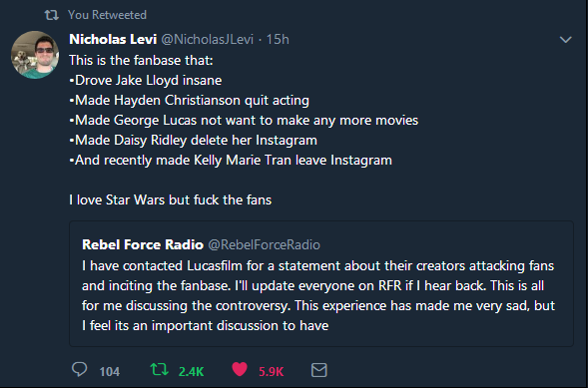Image resolution: width=588 pixels, height=388 pixels.
Task: Open the quoted Lucasfilm statement tweet text
Action: [318, 295]
